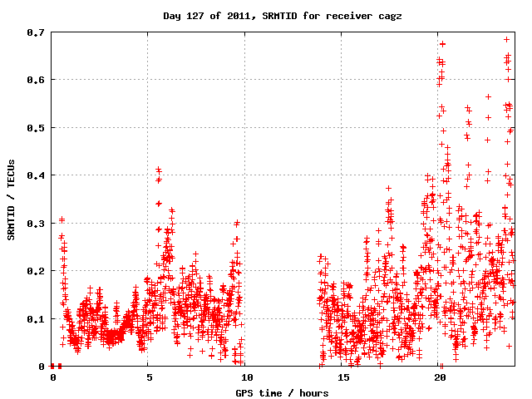Click the x-axis tick label 5
Viewport: 532px width, 399px height.
[148, 377]
